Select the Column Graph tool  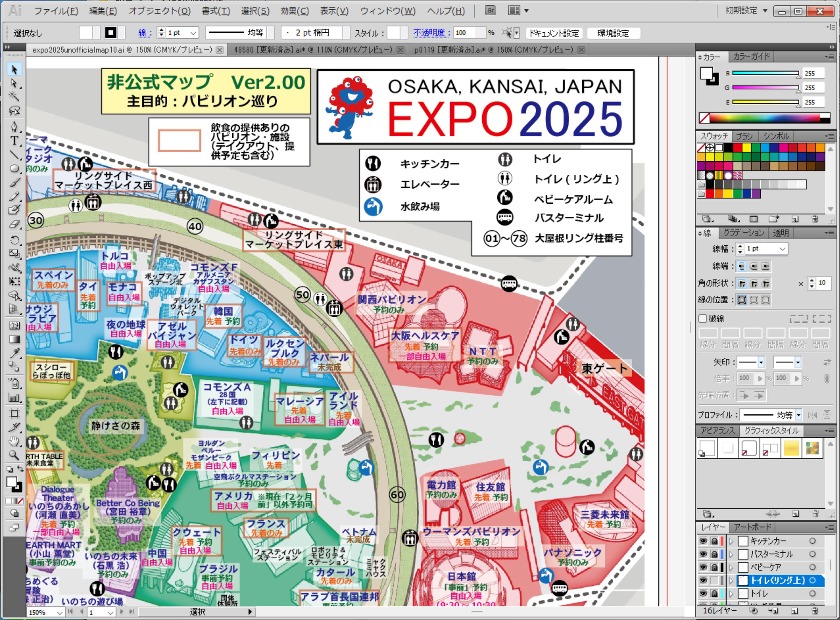[x=14, y=398]
